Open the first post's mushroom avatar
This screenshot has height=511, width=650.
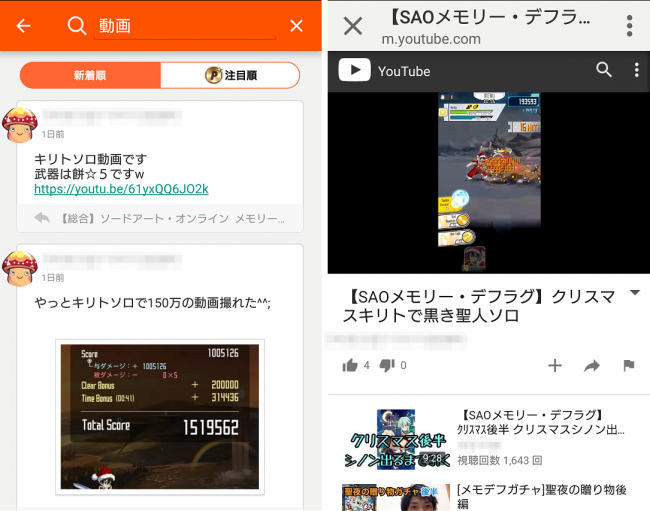coord(19,125)
